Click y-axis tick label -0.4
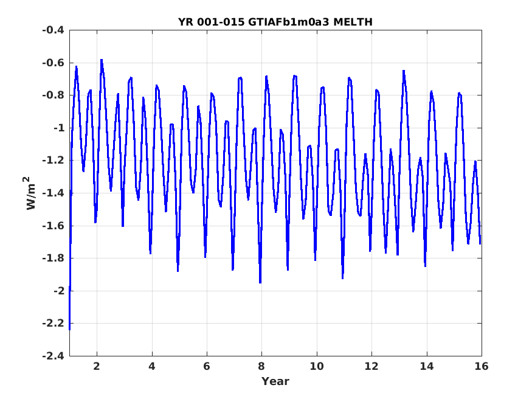Viewport: 532px width, 399px height. tap(53, 30)
